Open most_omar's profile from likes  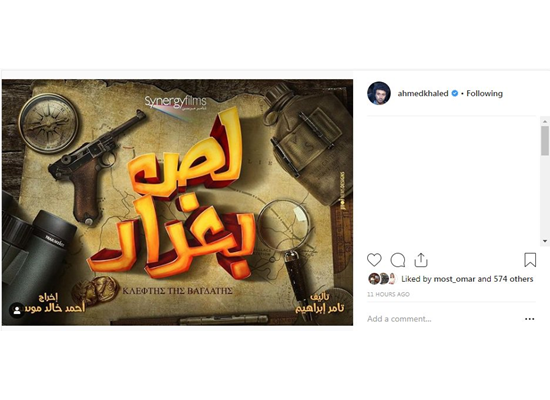point(455,279)
